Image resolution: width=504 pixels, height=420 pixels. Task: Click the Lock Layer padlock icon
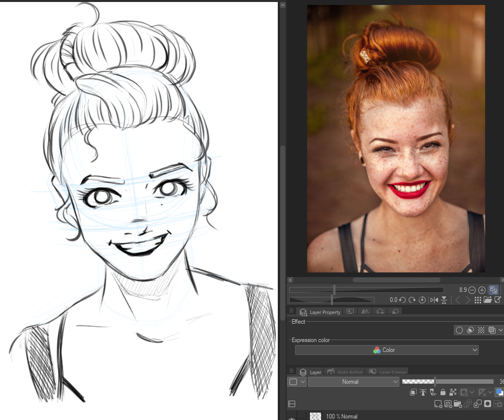(443, 392)
